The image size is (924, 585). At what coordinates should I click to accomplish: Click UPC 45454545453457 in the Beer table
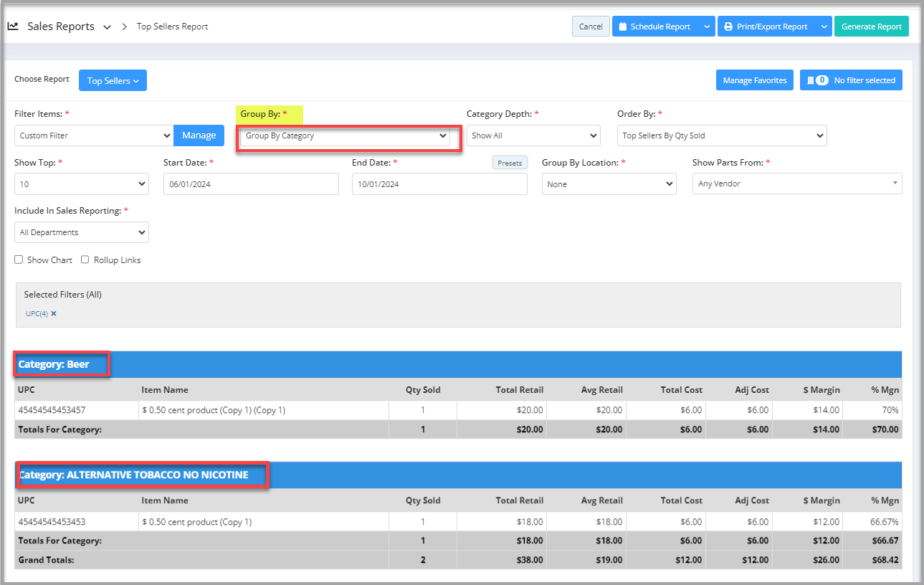pos(52,410)
